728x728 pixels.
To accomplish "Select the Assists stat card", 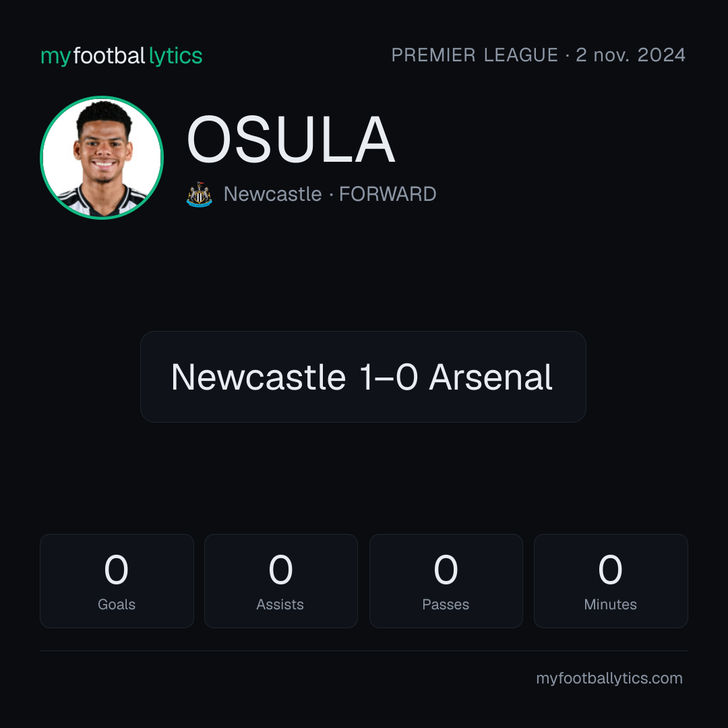I will point(281,581).
